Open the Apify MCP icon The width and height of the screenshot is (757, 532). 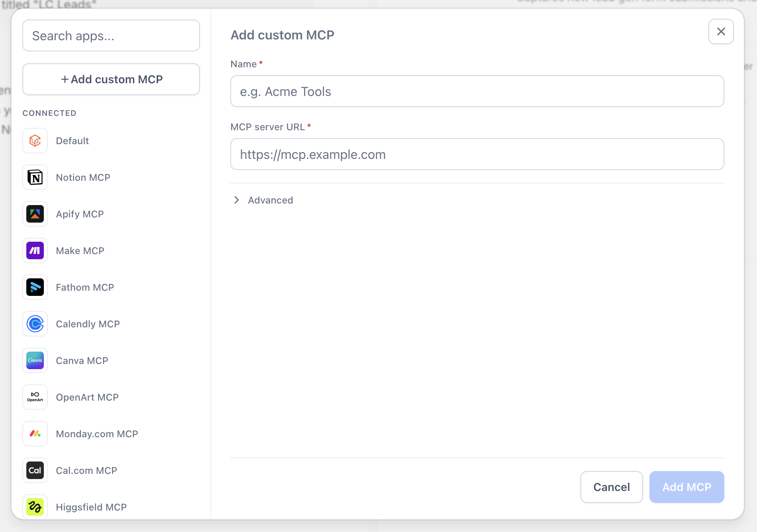[x=35, y=214]
